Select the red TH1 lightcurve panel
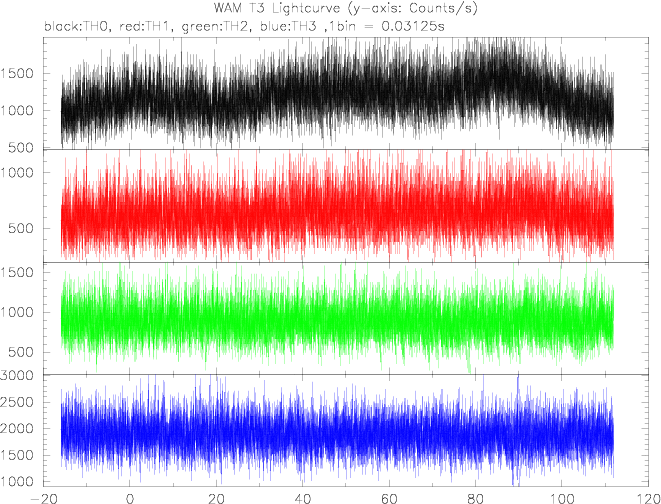661x504 pixels. click(x=346, y=206)
